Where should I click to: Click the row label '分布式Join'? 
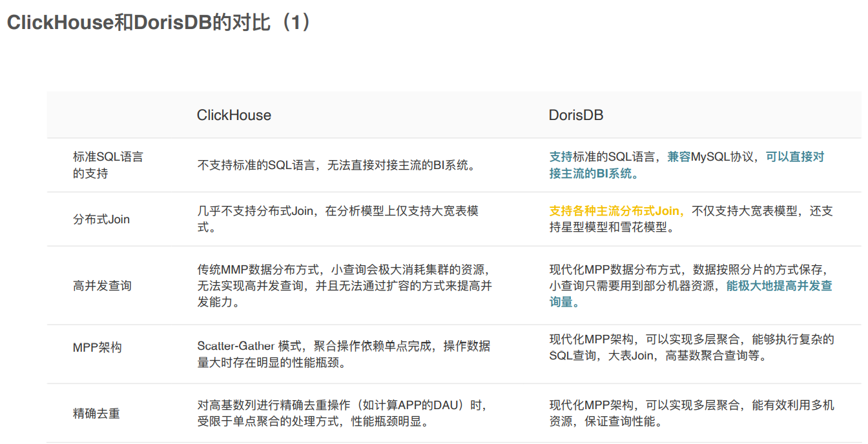point(101,219)
